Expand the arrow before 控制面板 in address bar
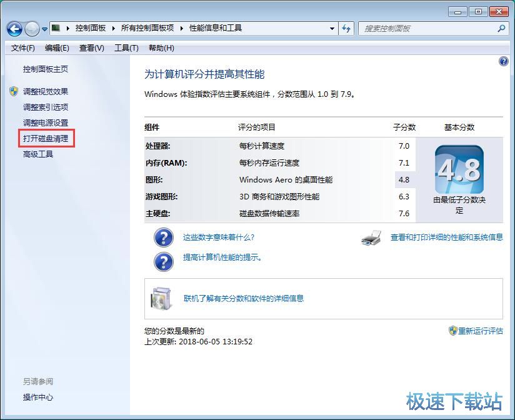The height and width of the screenshot is (420, 515). coord(67,29)
